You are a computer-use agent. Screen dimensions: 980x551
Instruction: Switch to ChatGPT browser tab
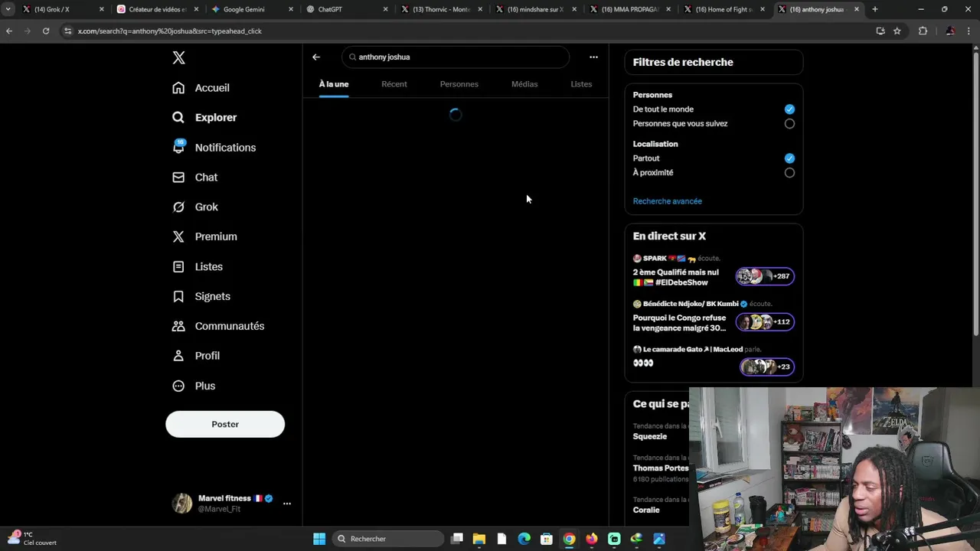(346, 9)
